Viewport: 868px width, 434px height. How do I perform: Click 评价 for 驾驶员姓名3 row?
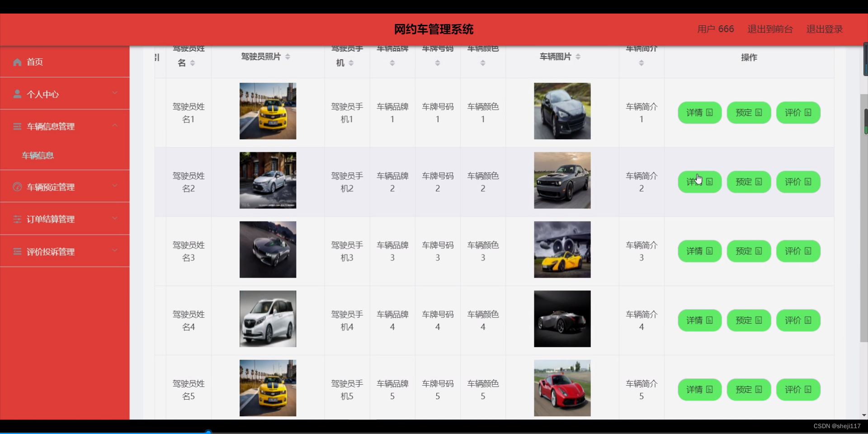(798, 251)
